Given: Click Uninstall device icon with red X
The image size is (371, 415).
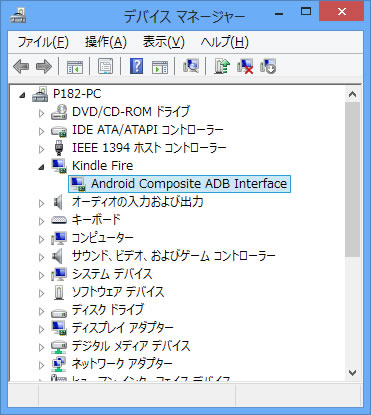Looking at the screenshot, I should point(245,66).
